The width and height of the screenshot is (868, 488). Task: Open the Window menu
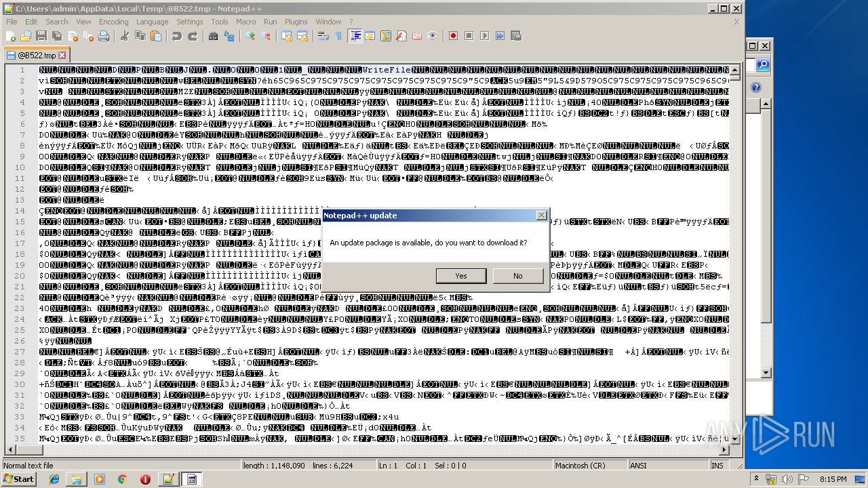[x=329, y=22]
